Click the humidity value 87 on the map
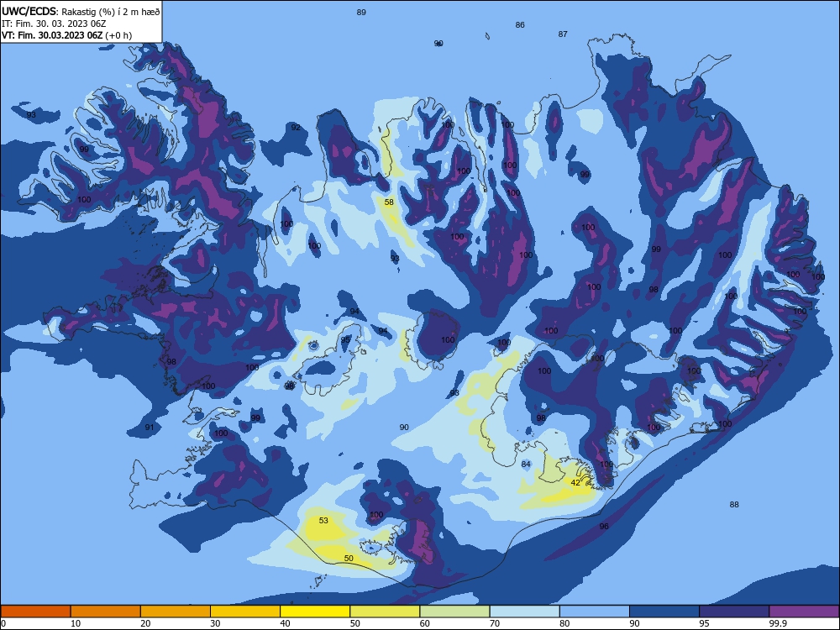Image resolution: width=840 pixels, height=630 pixels. coord(563,34)
